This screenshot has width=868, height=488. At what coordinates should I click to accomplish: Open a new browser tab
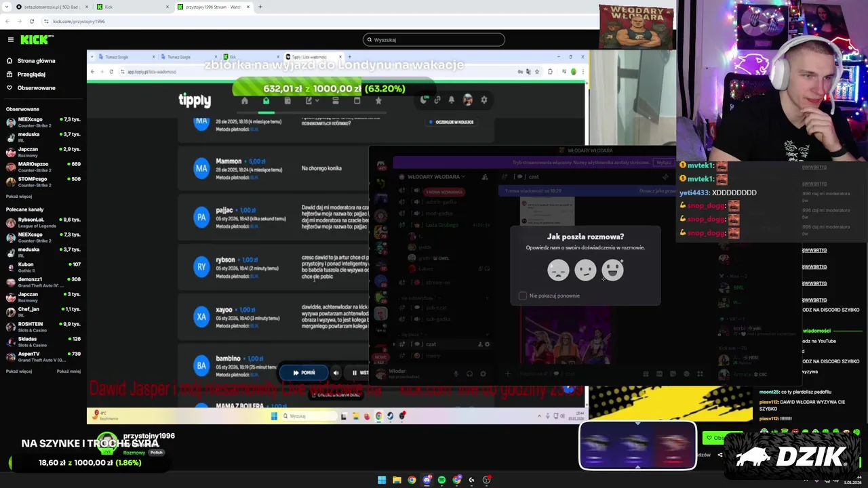pyautogui.click(x=260, y=7)
